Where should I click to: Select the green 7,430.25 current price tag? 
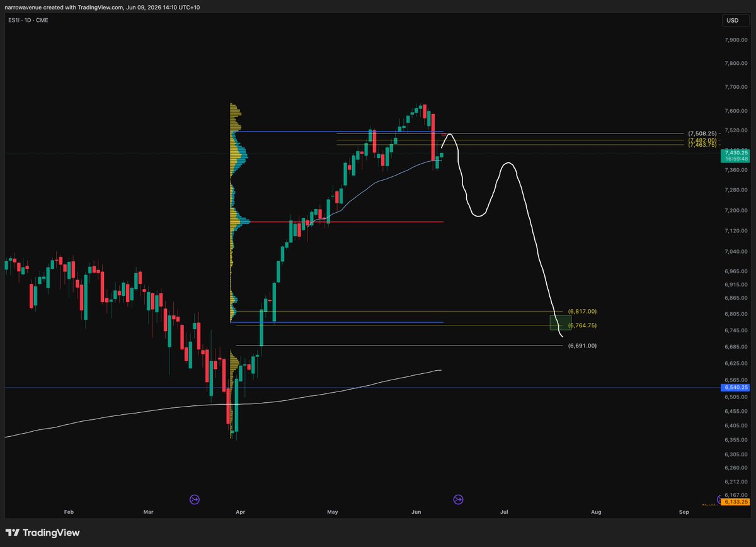736,155
